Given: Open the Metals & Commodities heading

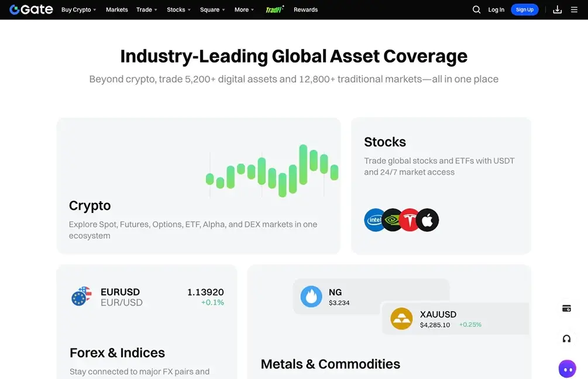Looking at the screenshot, I should point(331,364).
